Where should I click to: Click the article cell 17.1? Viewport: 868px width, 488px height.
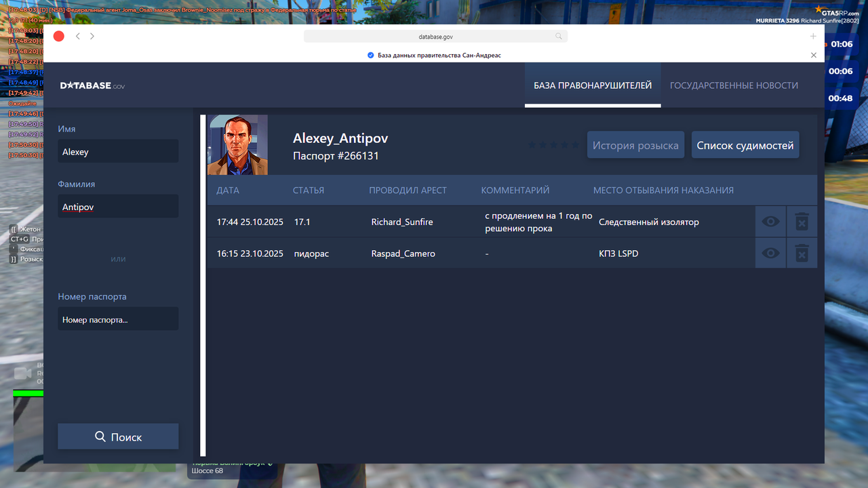(302, 222)
